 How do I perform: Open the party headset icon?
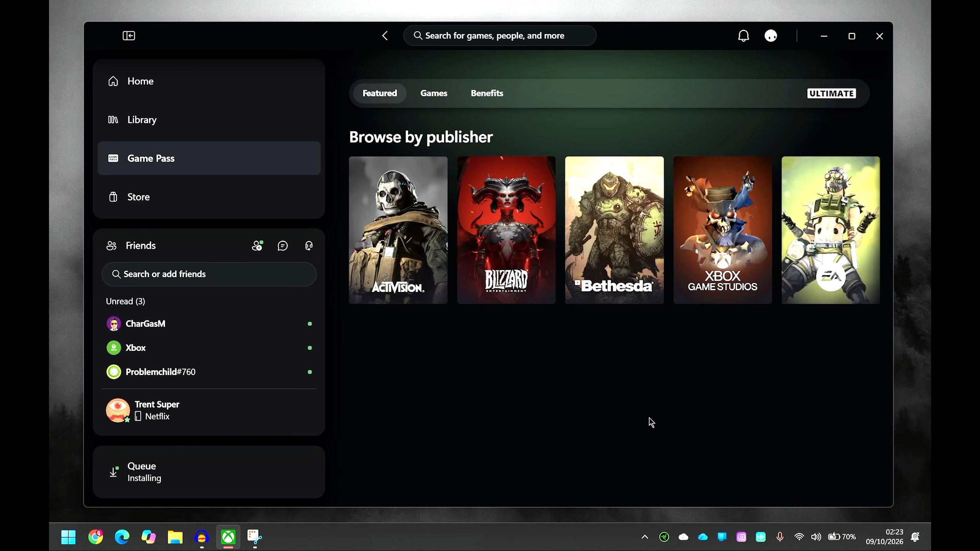(309, 246)
